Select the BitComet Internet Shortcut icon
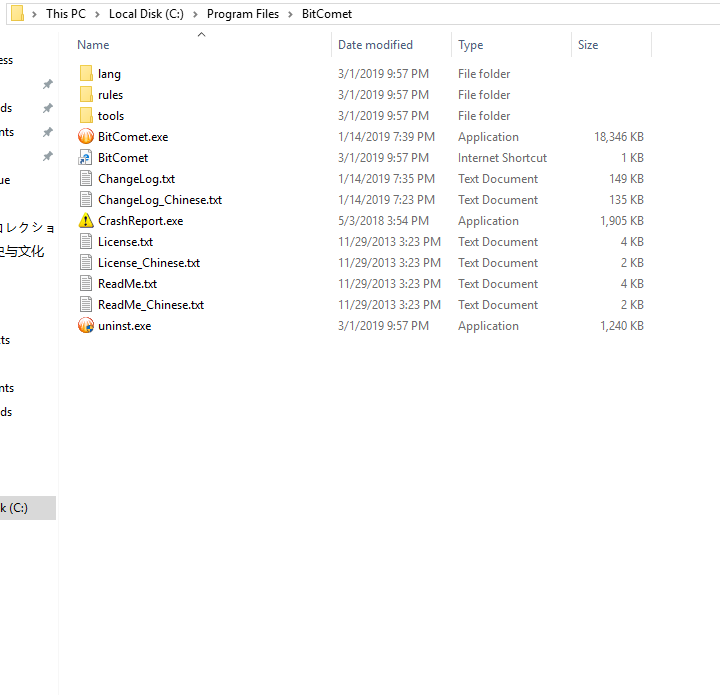 coord(86,157)
